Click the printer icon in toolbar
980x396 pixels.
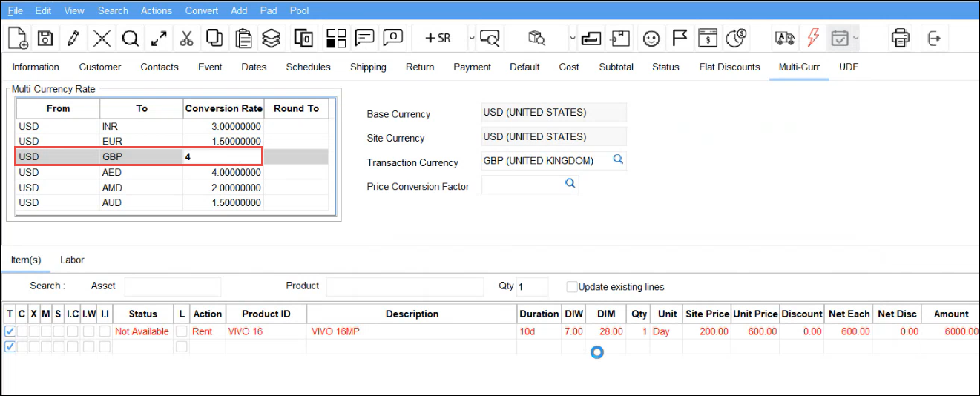click(900, 38)
